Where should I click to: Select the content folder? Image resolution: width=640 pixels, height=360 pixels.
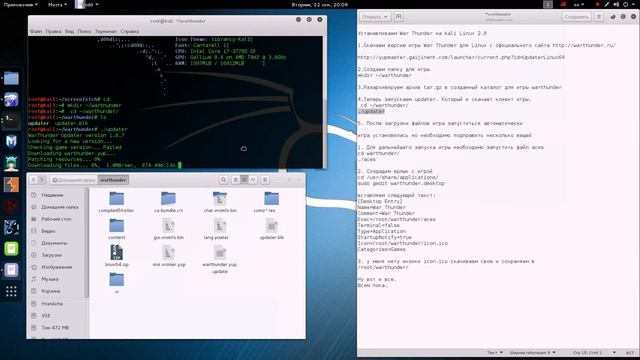(116, 229)
